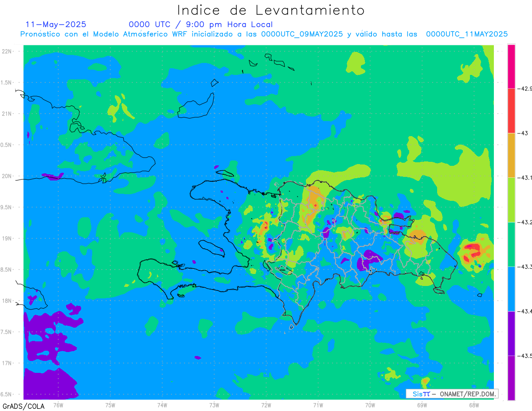Click the longitude label '73W'
Screen dimensions: 532x411
pos(214,404)
